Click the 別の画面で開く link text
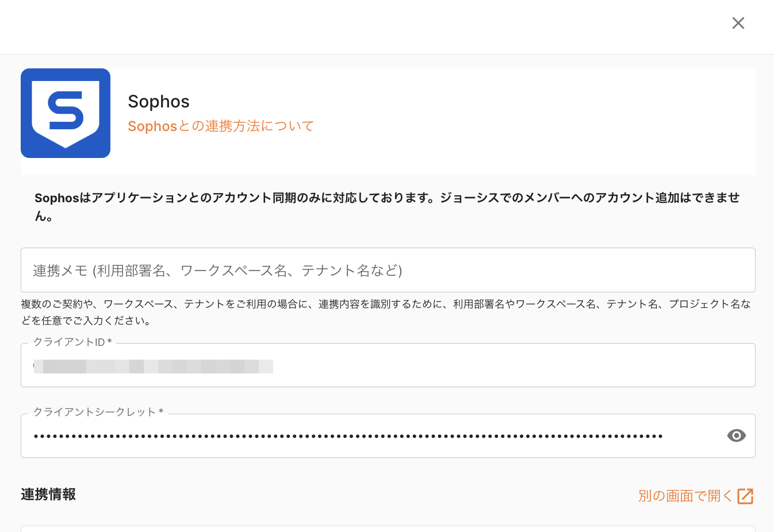774x532 pixels. coord(685,496)
